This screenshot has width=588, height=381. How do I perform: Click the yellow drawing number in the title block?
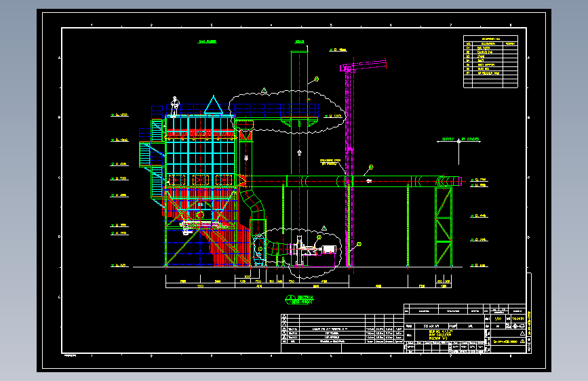pos(506,342)
